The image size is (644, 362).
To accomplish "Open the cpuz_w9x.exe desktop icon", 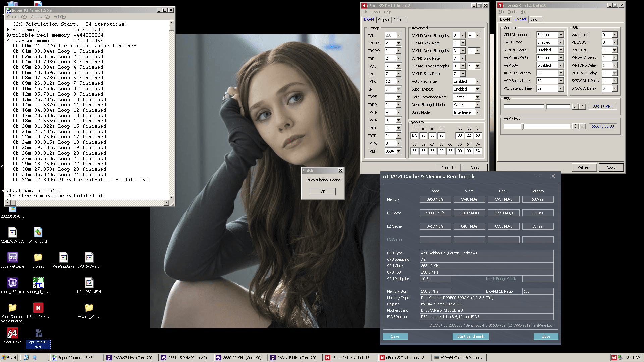I will click(x=12, y=258).
